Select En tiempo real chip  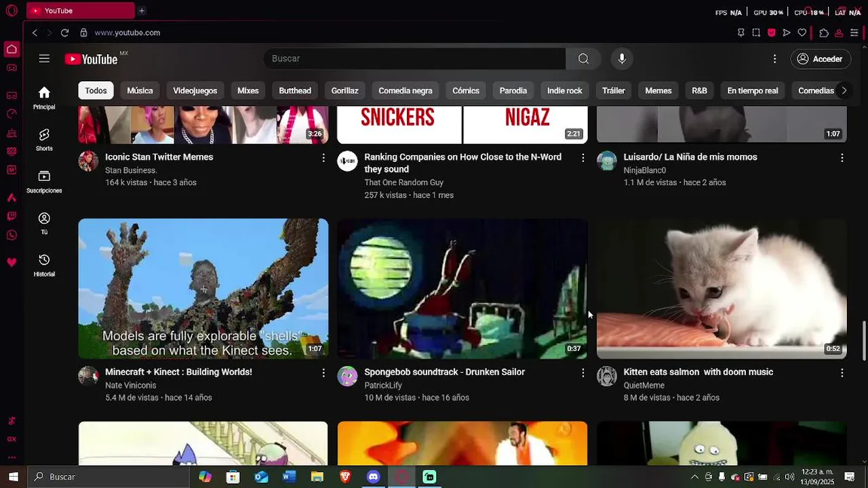point(753,91)
